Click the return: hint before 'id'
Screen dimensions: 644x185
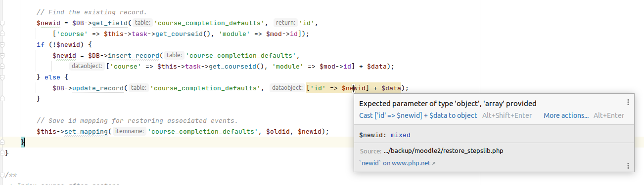[285, 23]
